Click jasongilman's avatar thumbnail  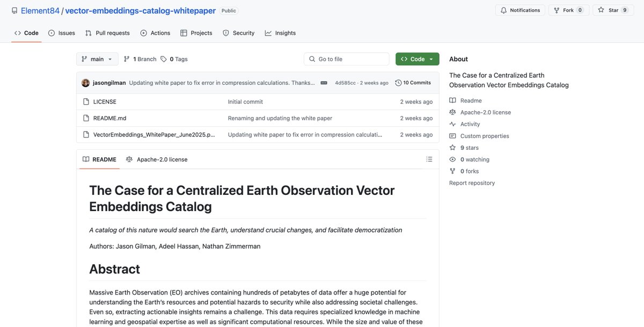(x=85, y=83)
